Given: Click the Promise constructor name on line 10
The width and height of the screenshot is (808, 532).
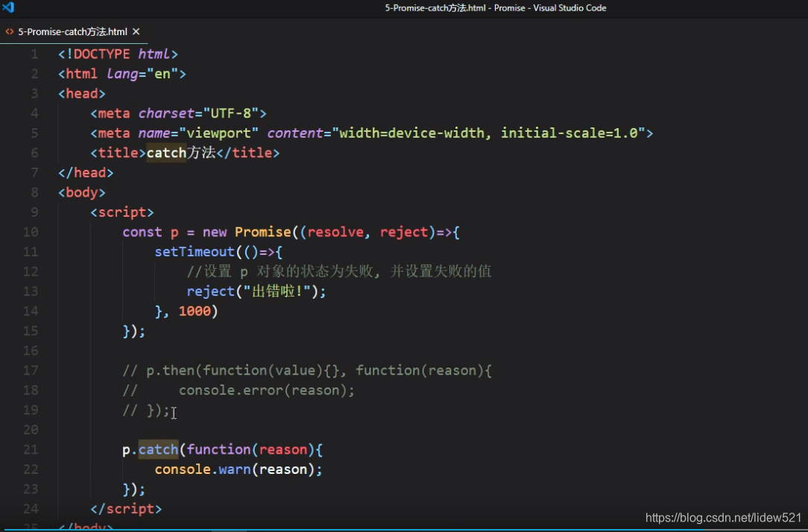Looking at the screenshot, I should click(263, 232).
